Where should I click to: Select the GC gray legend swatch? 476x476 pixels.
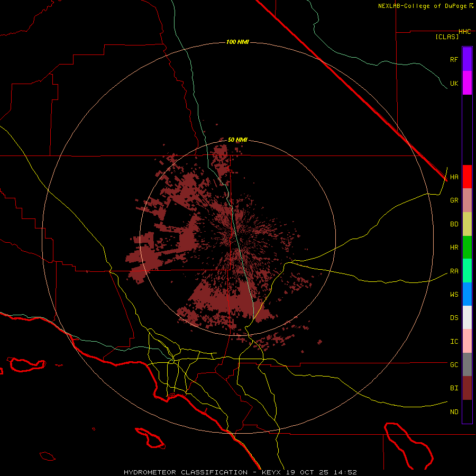[x=467, y=364]
